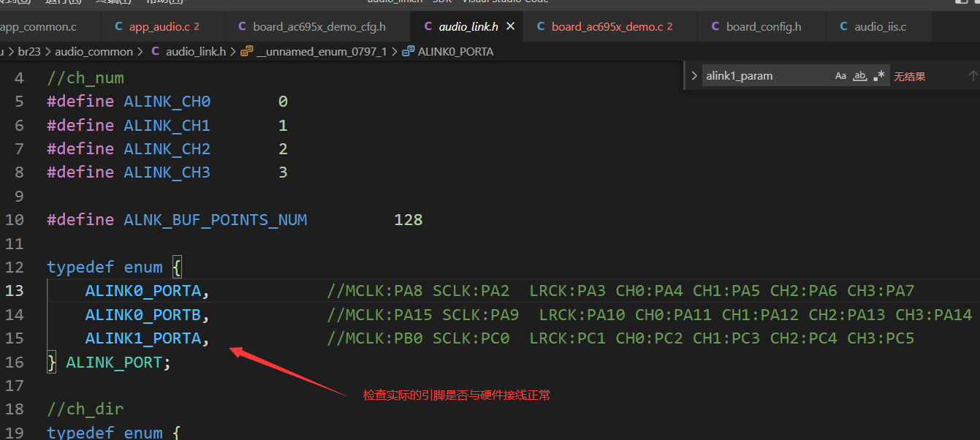Viewport: 980px width, 440px height.
Task: Click the comment starting MCLK:PB0
Action: (620, 338)
